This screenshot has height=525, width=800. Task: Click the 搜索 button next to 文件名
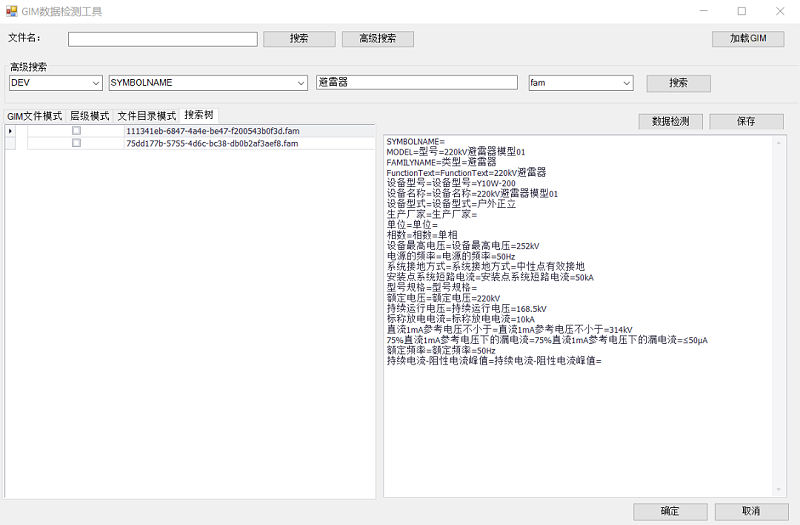[299, 39]
